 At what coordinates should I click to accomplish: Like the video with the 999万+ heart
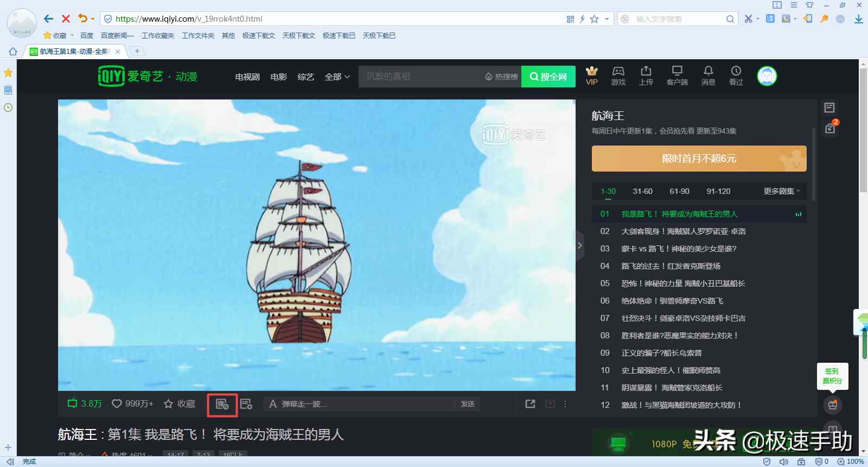tap(132, 404)
